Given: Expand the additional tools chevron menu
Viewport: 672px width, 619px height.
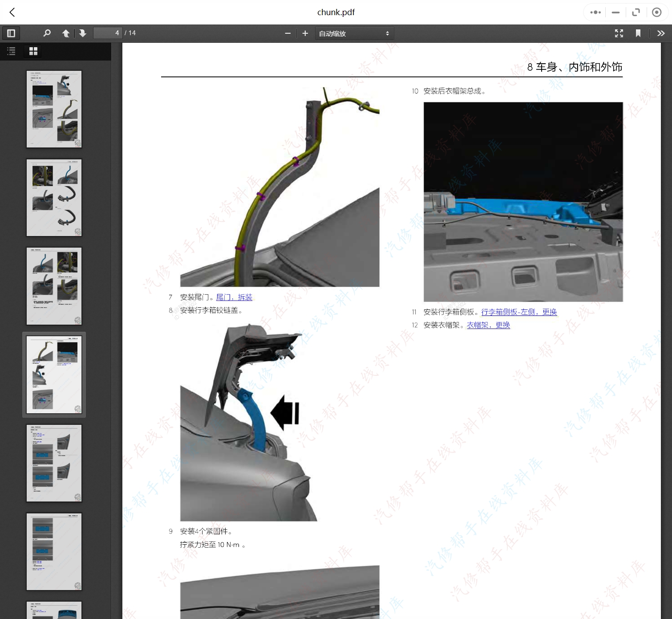Looking at the screenshot, I should (x=660, y=33).
